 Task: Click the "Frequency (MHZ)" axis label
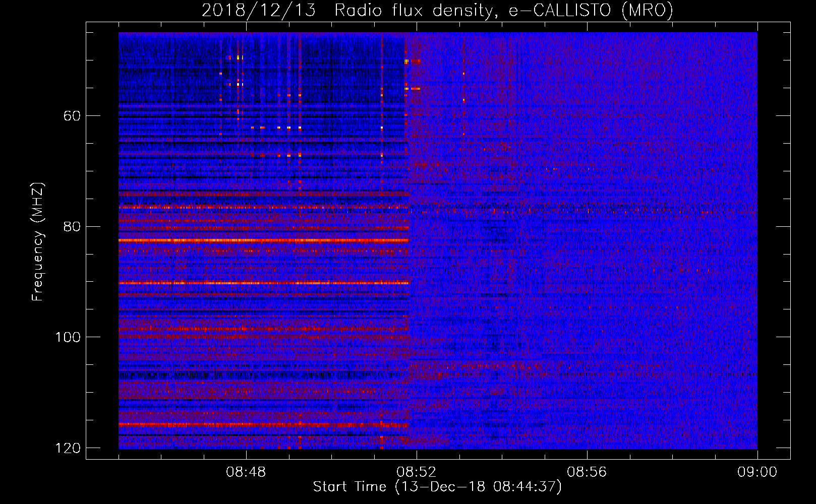click(x=38, y=242)
